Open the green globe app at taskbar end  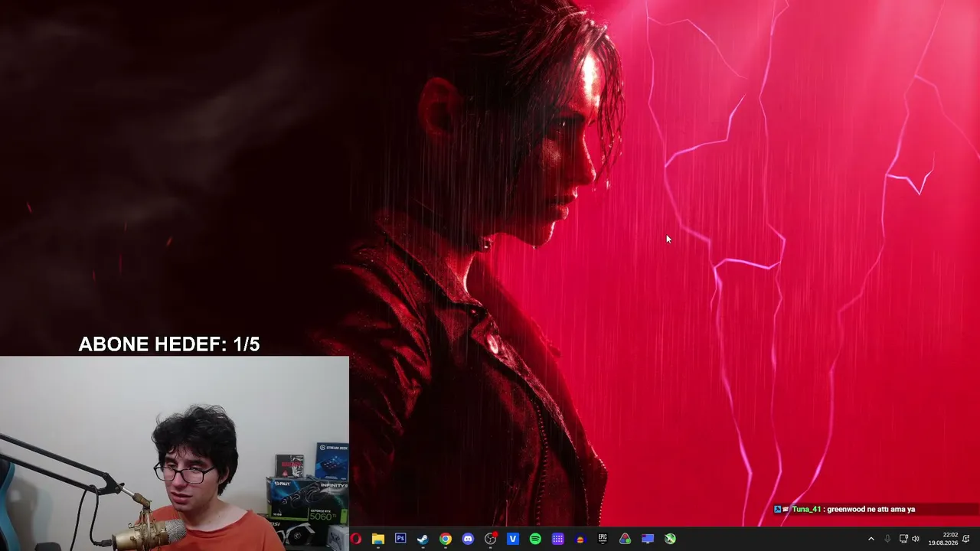pos(670,539)
